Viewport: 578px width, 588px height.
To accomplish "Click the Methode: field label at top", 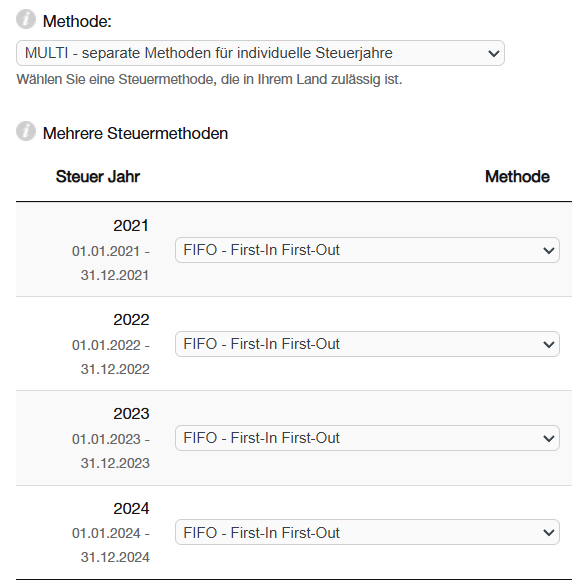I will click(x=77, y=21).
